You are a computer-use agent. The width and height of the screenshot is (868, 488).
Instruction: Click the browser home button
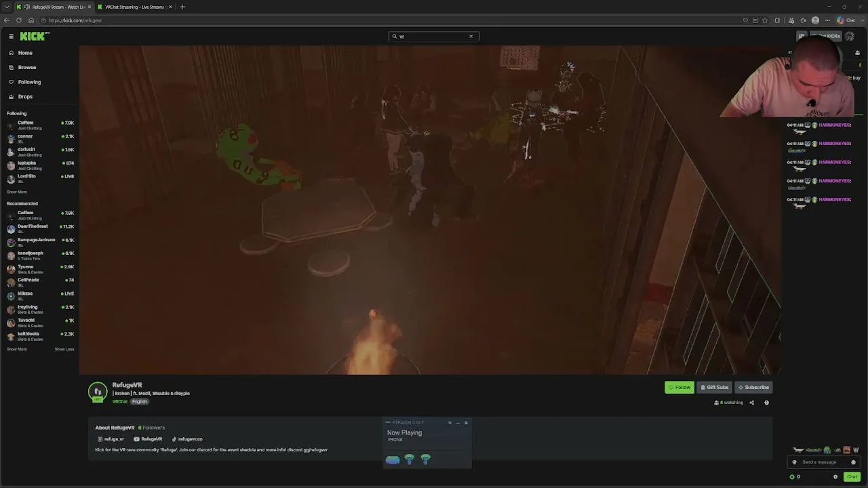(x=31, y=20)
